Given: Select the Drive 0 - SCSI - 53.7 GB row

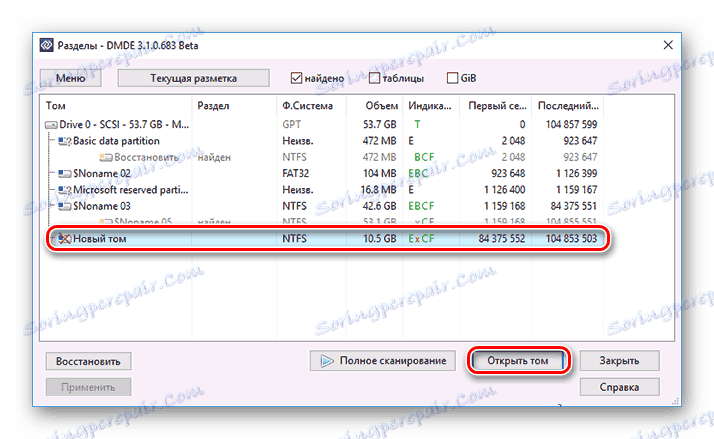Looking at the screenshot, I should (x=322, y=125).
